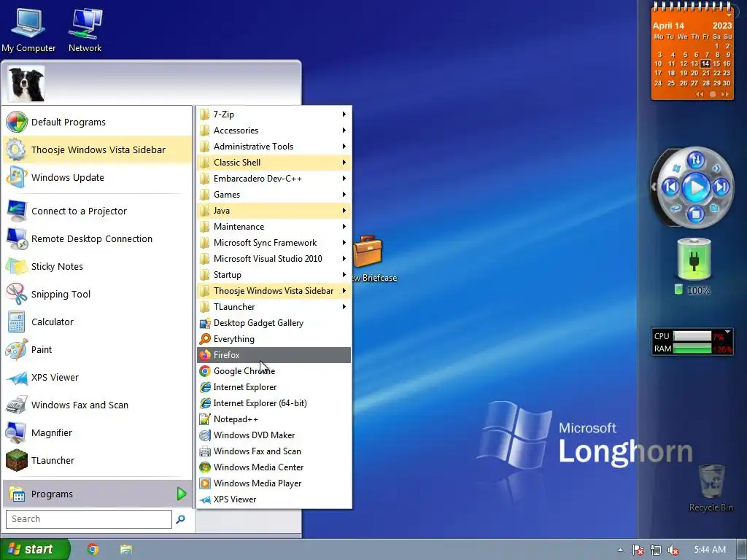Screen dimensions: 747x560
Task: Open Windows Update
Action: pyautogui.click(x=97, y=177)
